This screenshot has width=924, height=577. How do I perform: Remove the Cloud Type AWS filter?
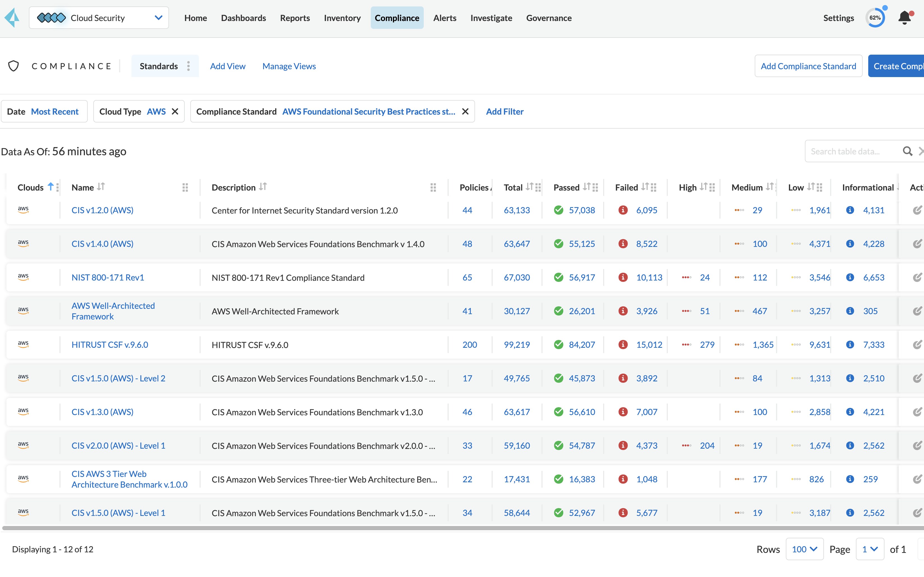175,112
